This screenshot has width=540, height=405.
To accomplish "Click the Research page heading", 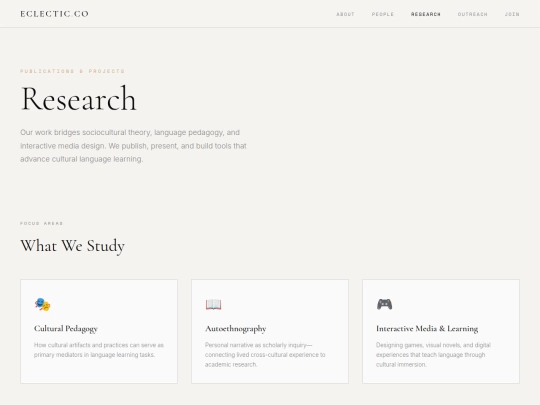I will pos(79,99).
